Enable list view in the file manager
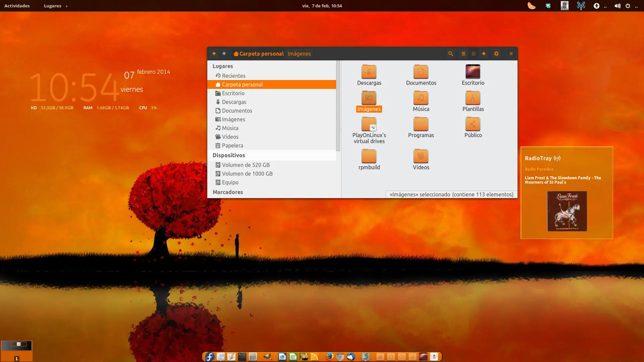Viewport: 644px width, 362px height. click(464, 54)
